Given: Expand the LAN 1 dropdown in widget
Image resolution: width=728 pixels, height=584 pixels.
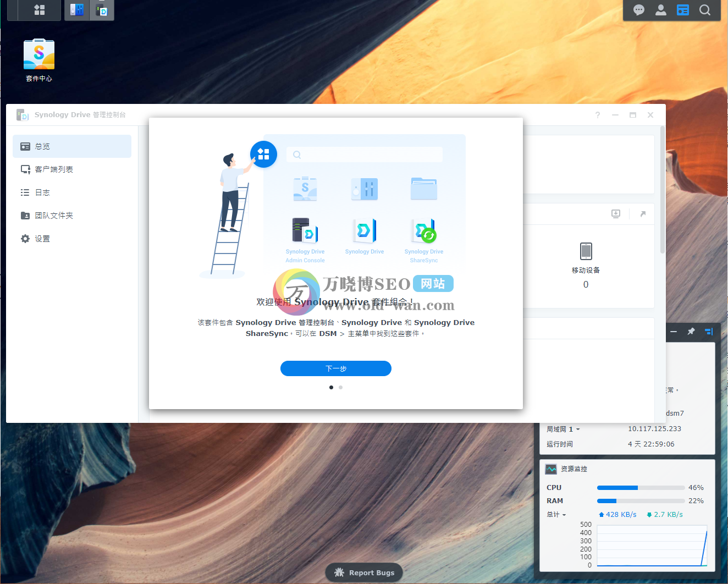Looking at the screenshot, I should 563,429.
